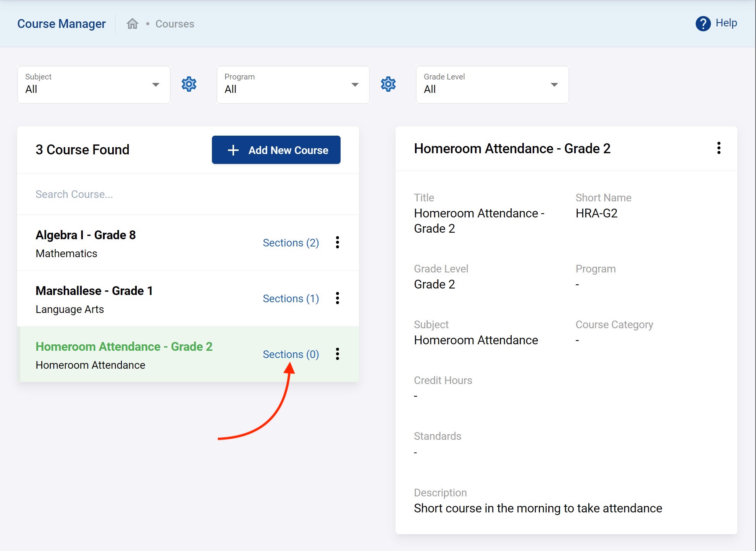
Task: Click the gear icon next to Subject
Action: (x=189, y=84)
